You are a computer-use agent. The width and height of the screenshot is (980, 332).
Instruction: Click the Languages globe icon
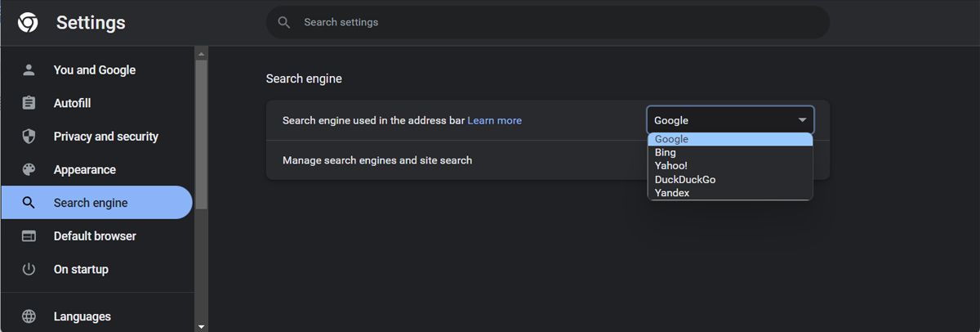(29, 316)
